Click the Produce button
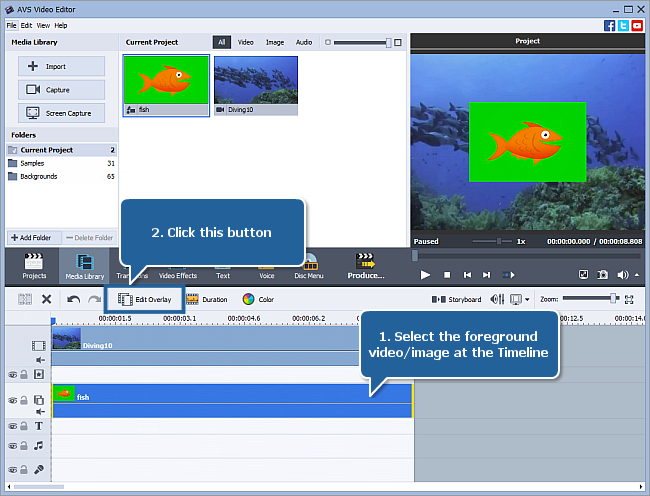This screenshot has width=650, height=496. point(366,266)
